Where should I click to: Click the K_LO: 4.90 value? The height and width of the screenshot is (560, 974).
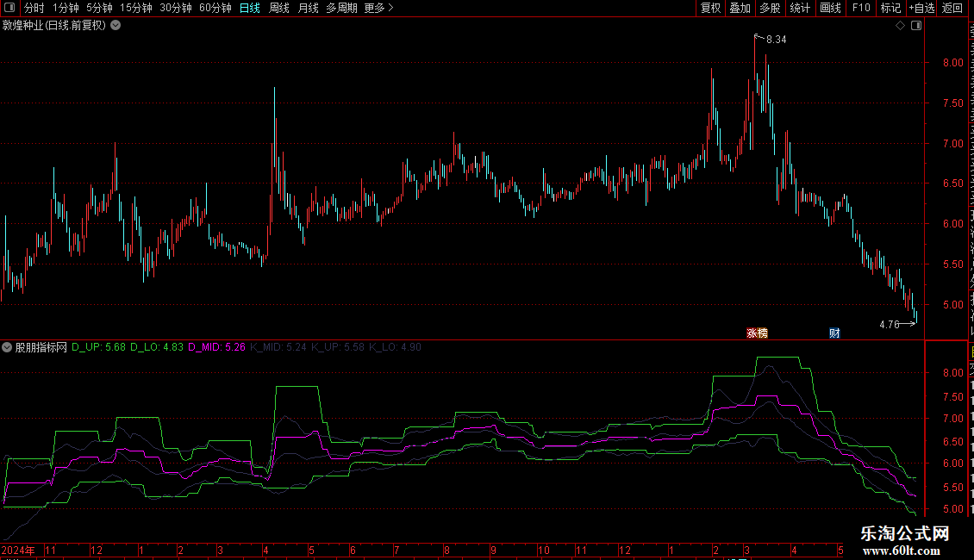[395, 347]
